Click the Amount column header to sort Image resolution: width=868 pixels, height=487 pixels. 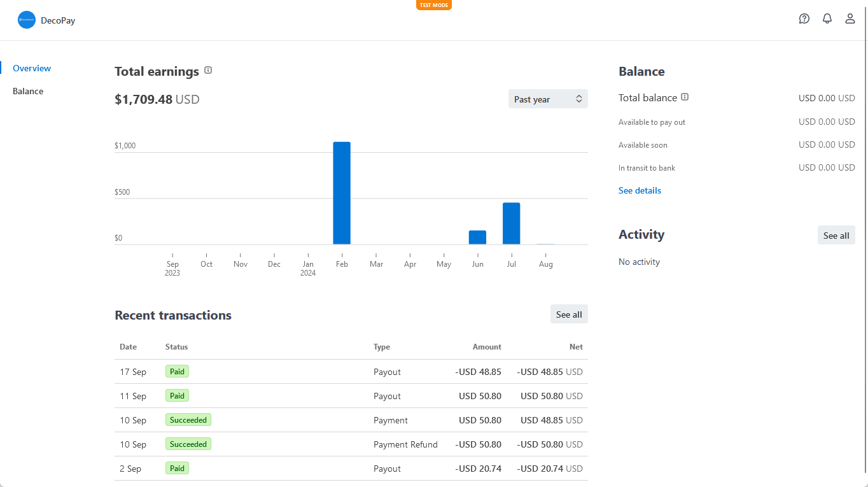(x=486, y=346)
